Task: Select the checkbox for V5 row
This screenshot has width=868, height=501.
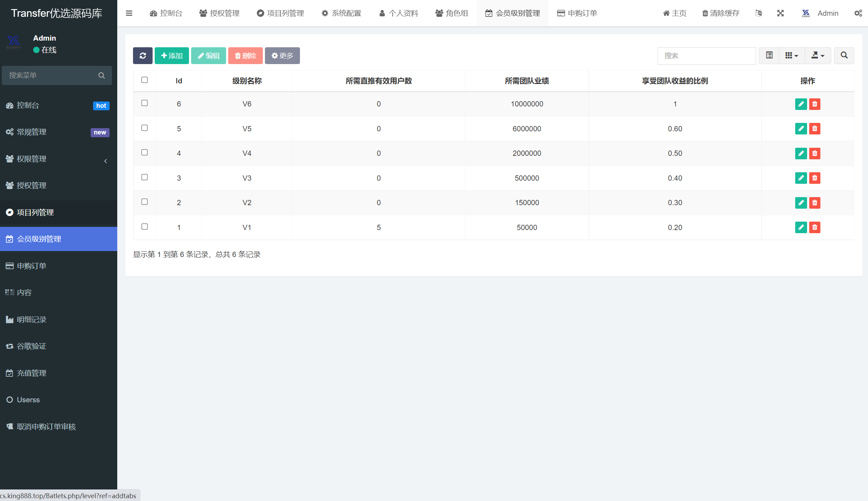Action: (145, 128)
